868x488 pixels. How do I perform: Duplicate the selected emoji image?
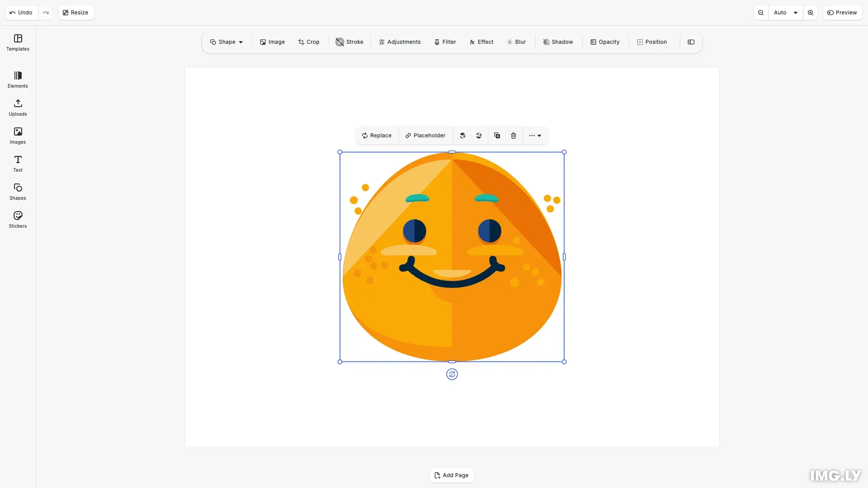496,136
